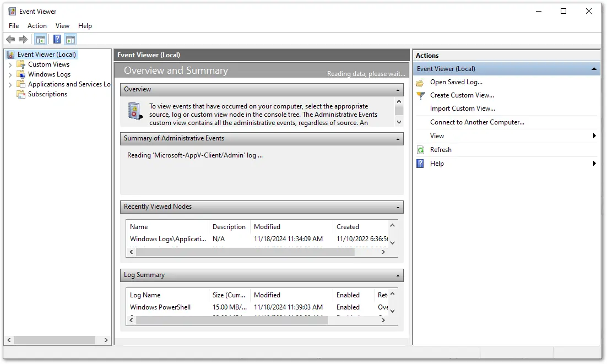Click Log Summary vertical scroll up arrow

[x=393, y=294]
